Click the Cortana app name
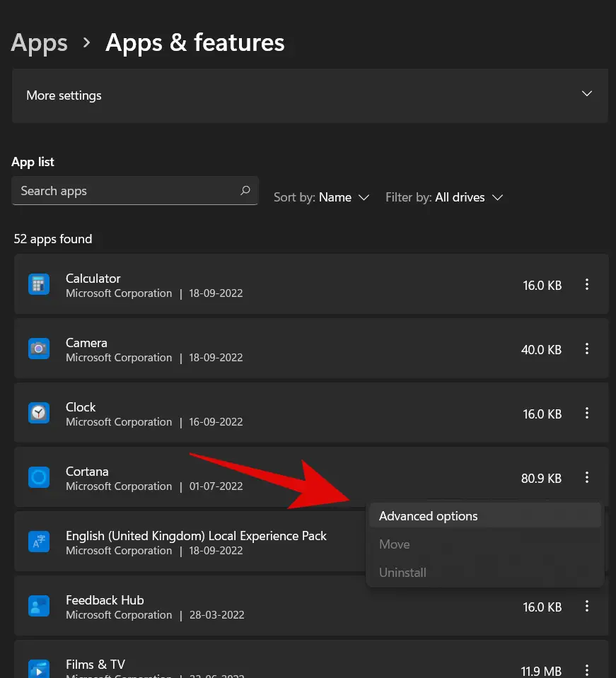The width and height of the screenshot is (616, 678). tap(87, 472)
